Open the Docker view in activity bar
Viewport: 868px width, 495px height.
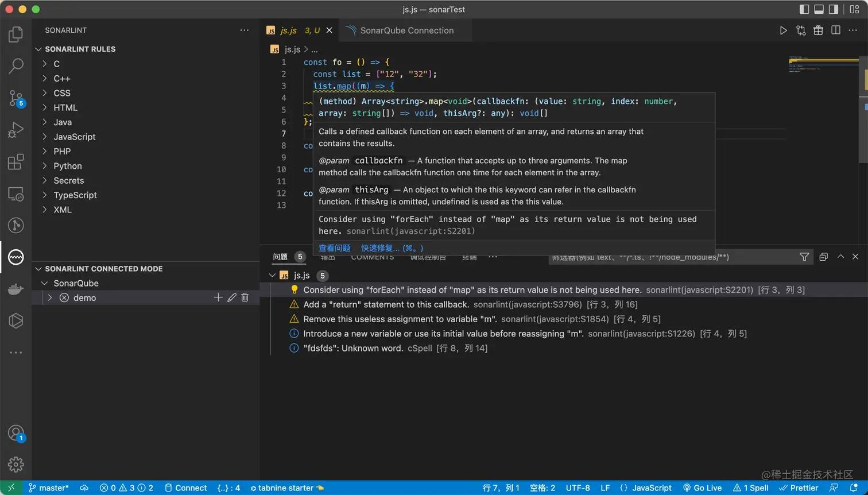click(15, 289)
